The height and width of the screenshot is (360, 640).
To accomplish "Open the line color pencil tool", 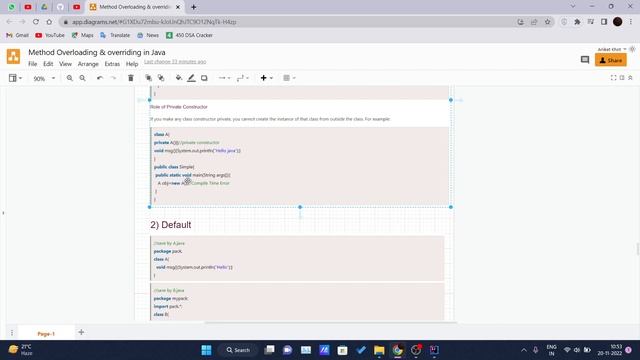I will (191, 78).
